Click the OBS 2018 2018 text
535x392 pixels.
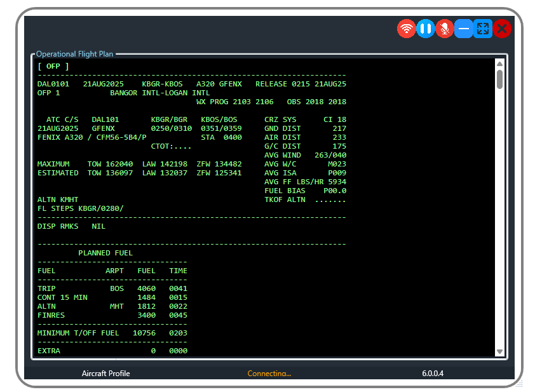[316, 102]
